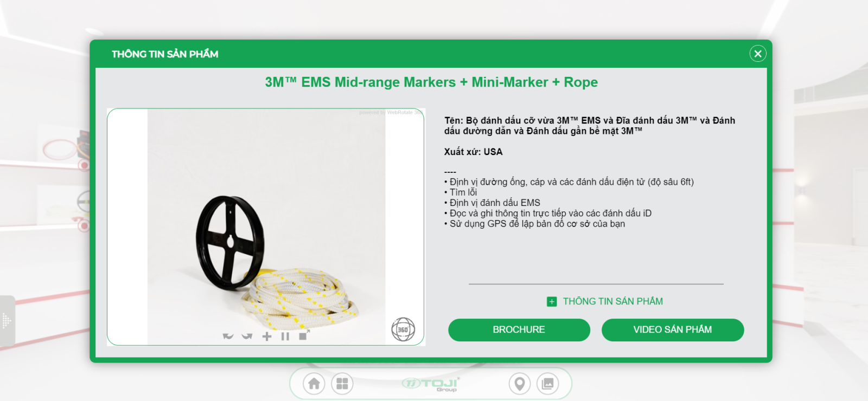Open the BROCHURE button

[519, 330]
